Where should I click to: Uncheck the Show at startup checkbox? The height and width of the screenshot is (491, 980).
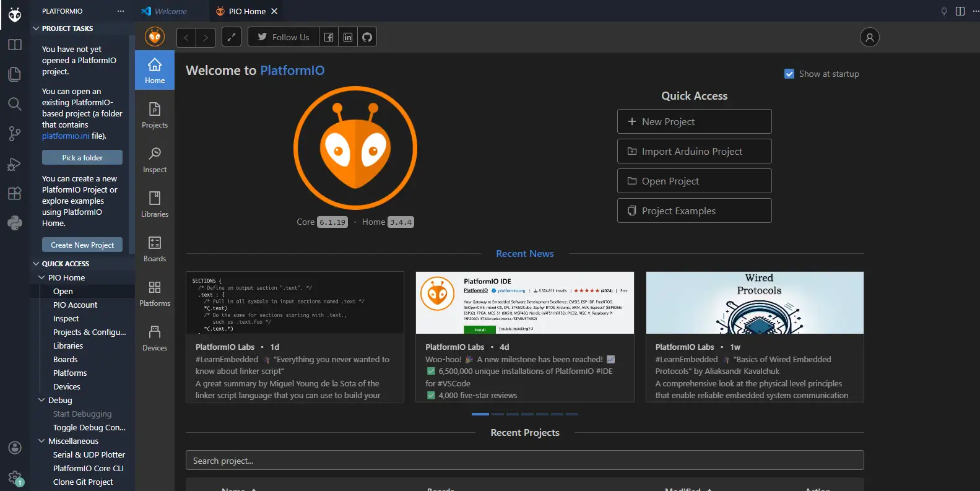point(789,74)
